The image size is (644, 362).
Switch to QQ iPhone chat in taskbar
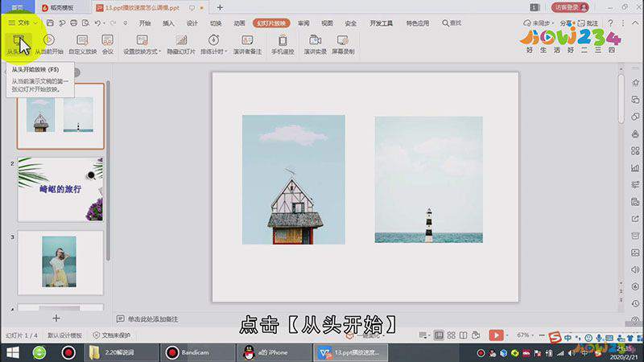(x=274, y=352)
